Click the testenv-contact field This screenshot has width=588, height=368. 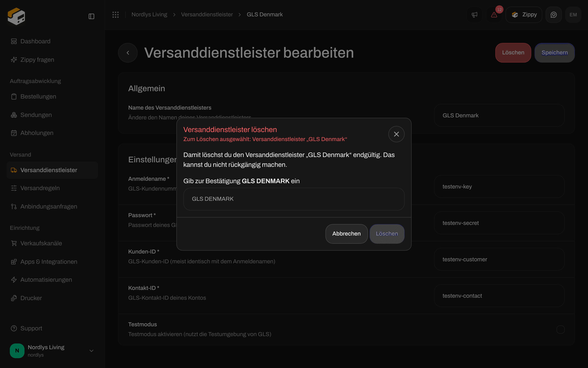click(499, 296)
